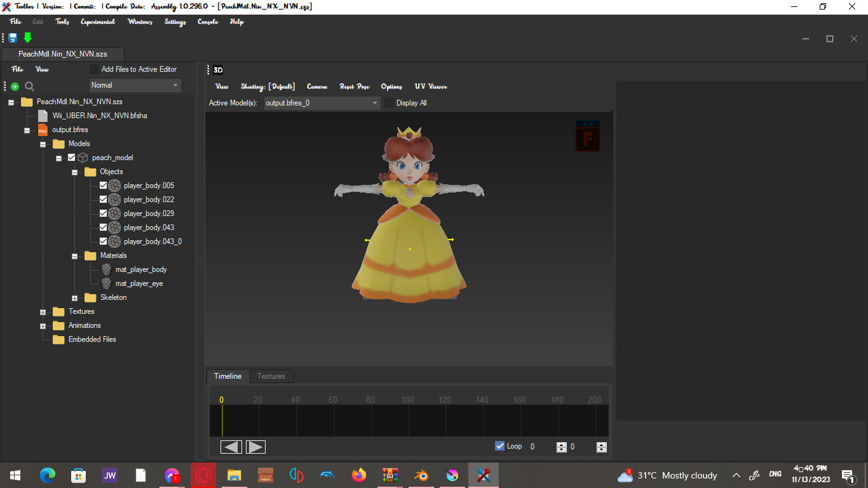The image size is (868, 488).
Task: Click the Reset Pose button
Action: [x=354, y=86]
